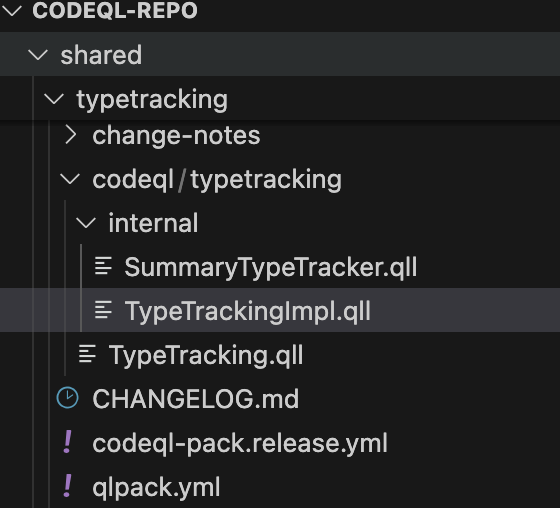Collapse the CODEQL-REPO root section chevron
560x508 pixels.
12,11
